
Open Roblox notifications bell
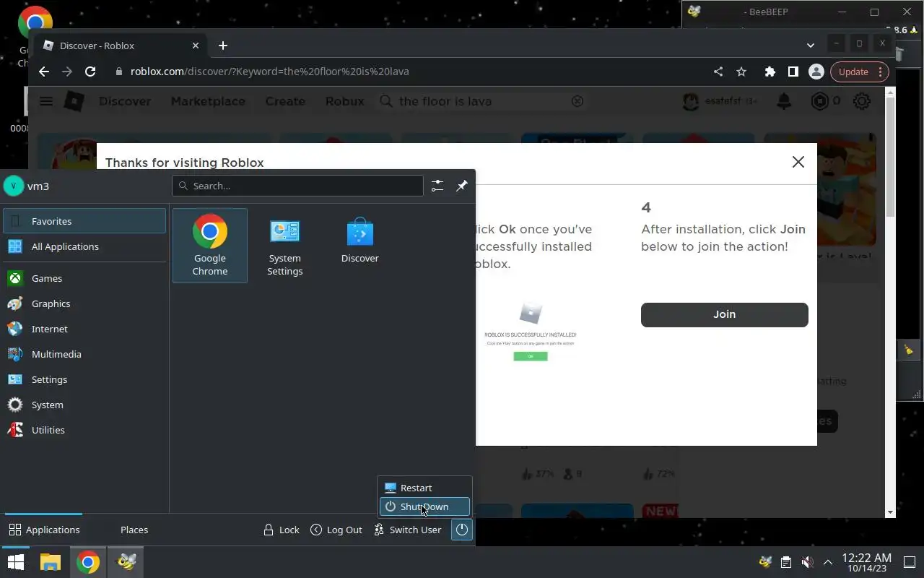pos(784,101)
